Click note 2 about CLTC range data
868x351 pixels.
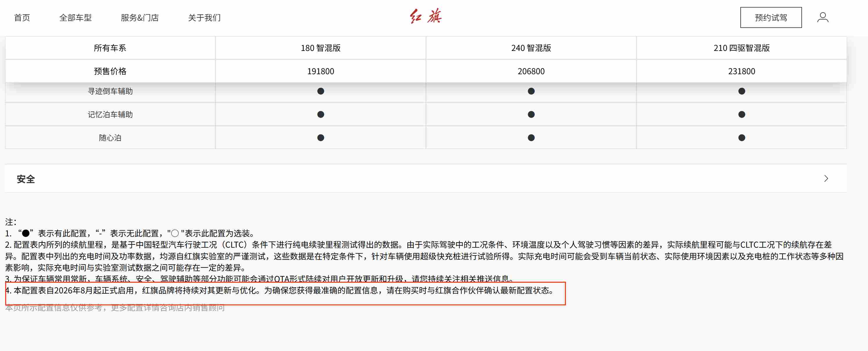pyautogui.click(x=424, y=256)
